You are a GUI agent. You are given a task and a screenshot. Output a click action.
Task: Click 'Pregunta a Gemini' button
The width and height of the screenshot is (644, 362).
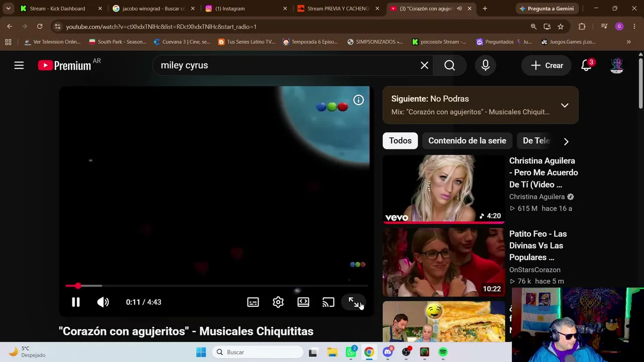pos(546,9)
